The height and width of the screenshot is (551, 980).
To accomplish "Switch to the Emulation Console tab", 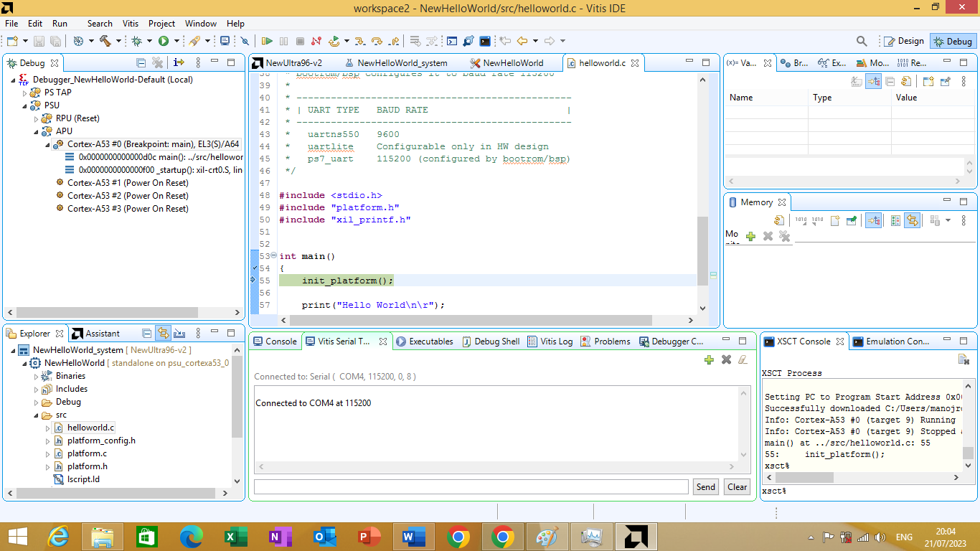I will tap(891, 342).
